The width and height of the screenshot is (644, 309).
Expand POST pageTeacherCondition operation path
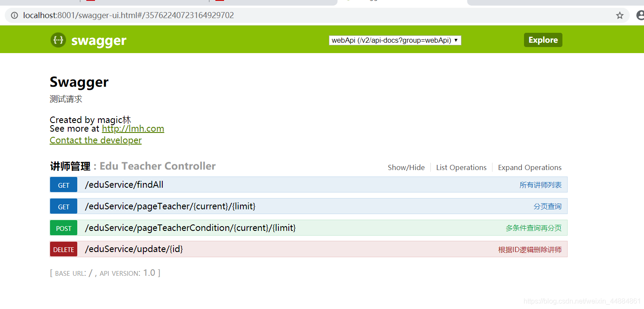tap(190, 228)
